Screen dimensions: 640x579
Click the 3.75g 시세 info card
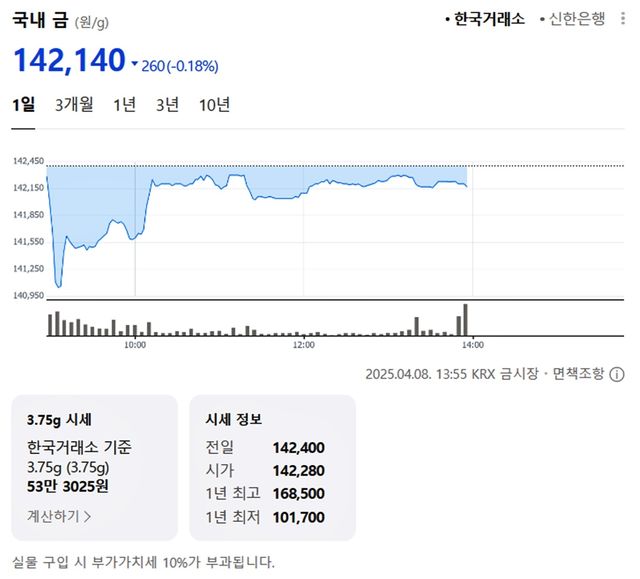point(94,468)
